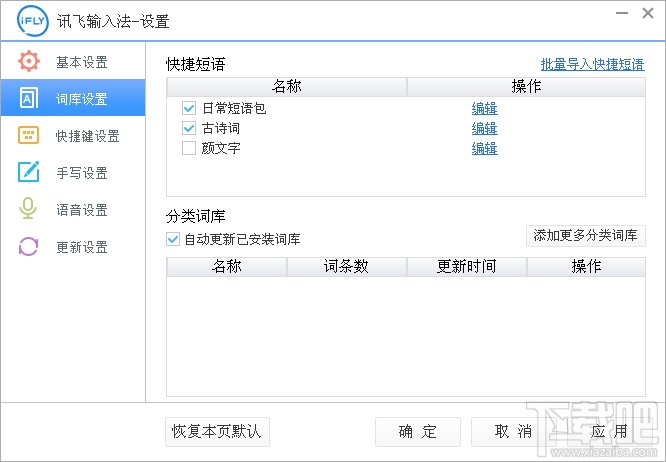The image size is (666, 462).
Task: Open 手写设置 in the sidebar
Action: coord(73,172)
